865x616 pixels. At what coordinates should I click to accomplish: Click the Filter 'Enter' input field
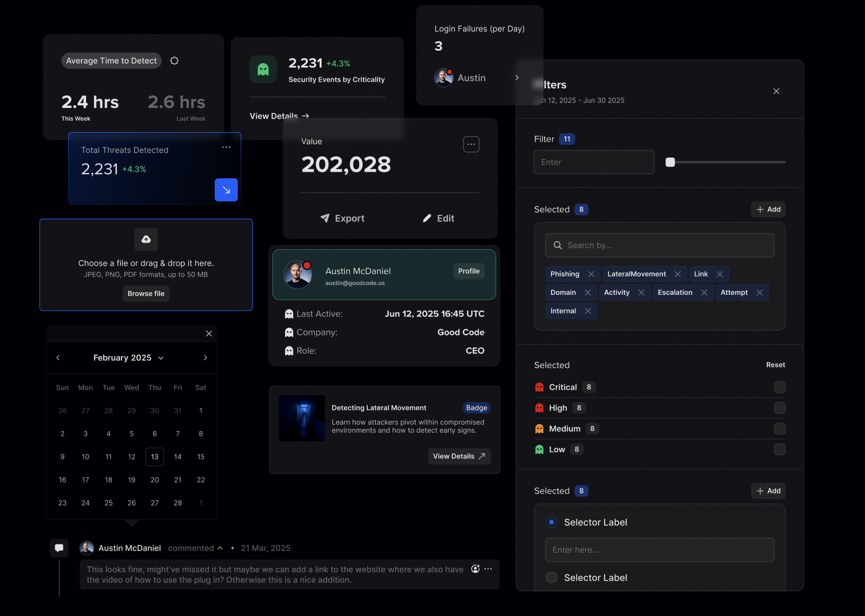pyautogui.click(x=594, y=162)
